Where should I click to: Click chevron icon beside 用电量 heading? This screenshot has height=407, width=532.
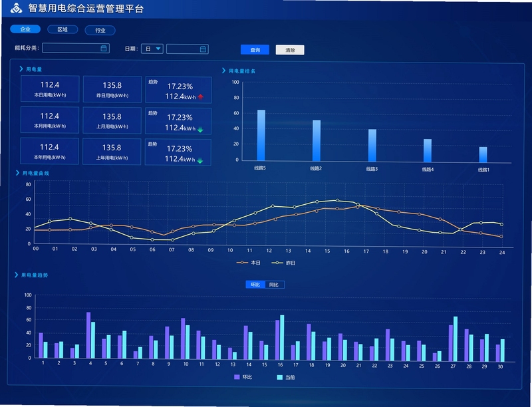click(21, 69)
